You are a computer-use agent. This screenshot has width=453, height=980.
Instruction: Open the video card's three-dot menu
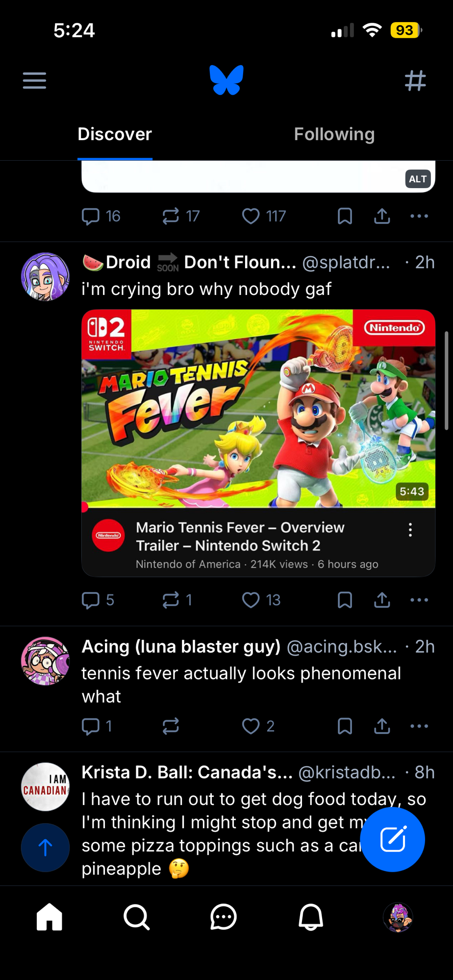tap(410, 530)
